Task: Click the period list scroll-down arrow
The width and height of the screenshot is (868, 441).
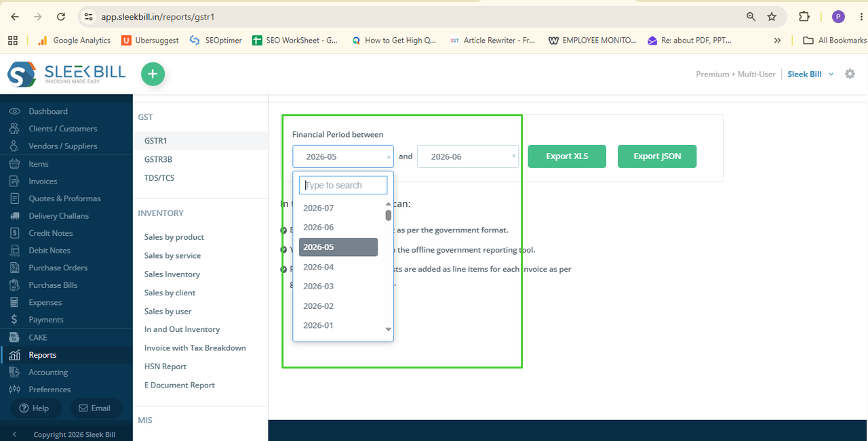Action: pyautogui.click(x=389, y=329)
